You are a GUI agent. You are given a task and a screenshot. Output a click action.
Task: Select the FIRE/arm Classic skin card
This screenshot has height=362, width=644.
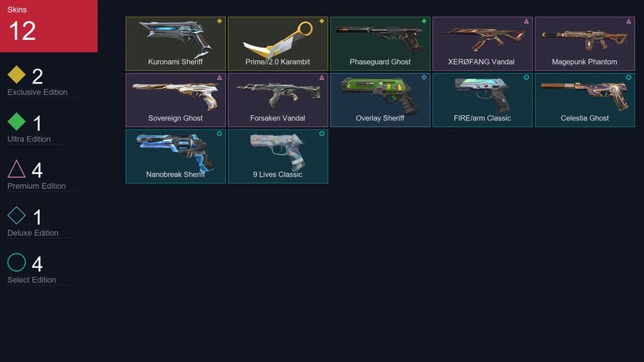pos(483,100)
